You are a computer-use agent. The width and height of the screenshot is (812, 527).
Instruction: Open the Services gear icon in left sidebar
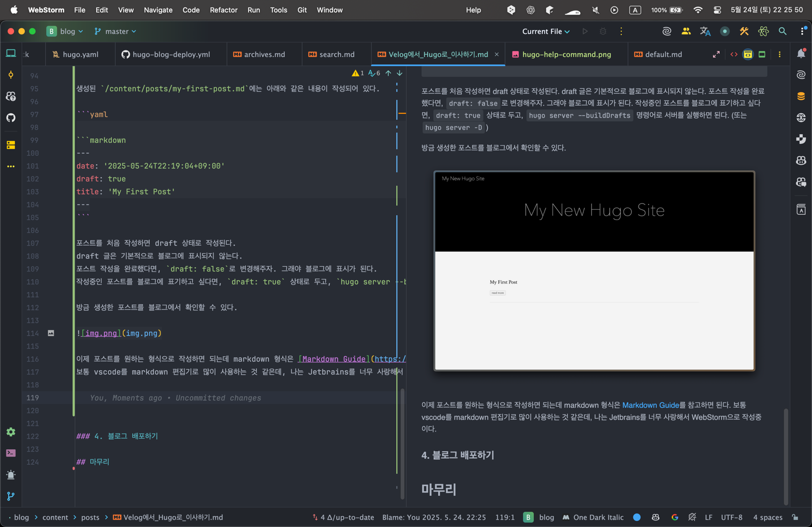coord(11,432)
